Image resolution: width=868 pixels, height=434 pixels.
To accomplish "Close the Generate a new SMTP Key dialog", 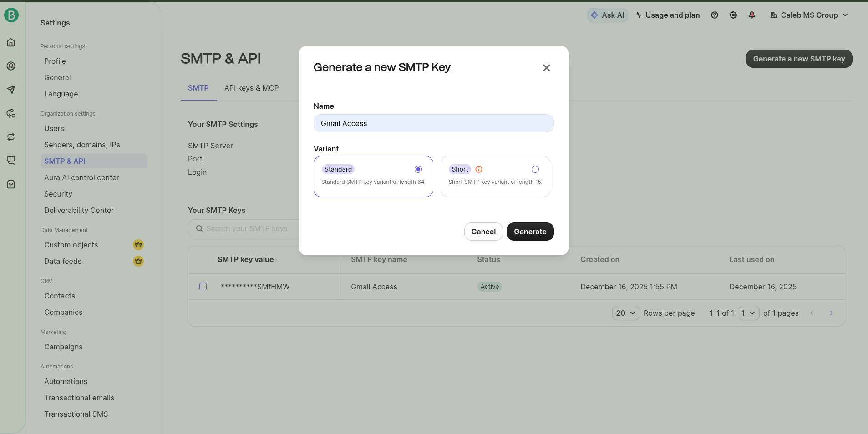I will point(547,68).
